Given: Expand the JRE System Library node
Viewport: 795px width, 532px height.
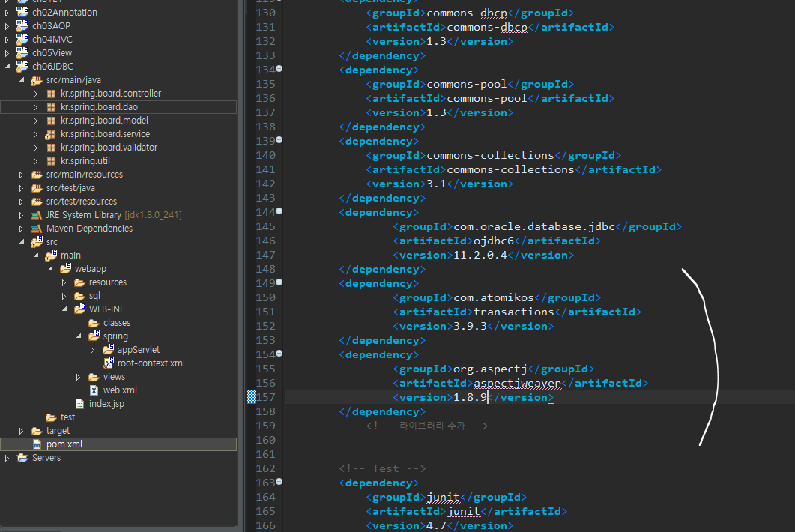Looking at the screenshot, I should [x=21, y=215].
